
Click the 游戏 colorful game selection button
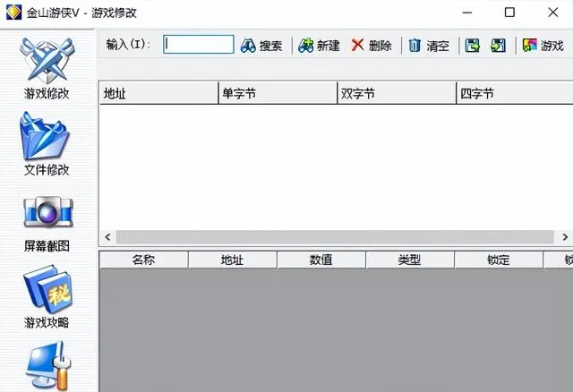543,46
